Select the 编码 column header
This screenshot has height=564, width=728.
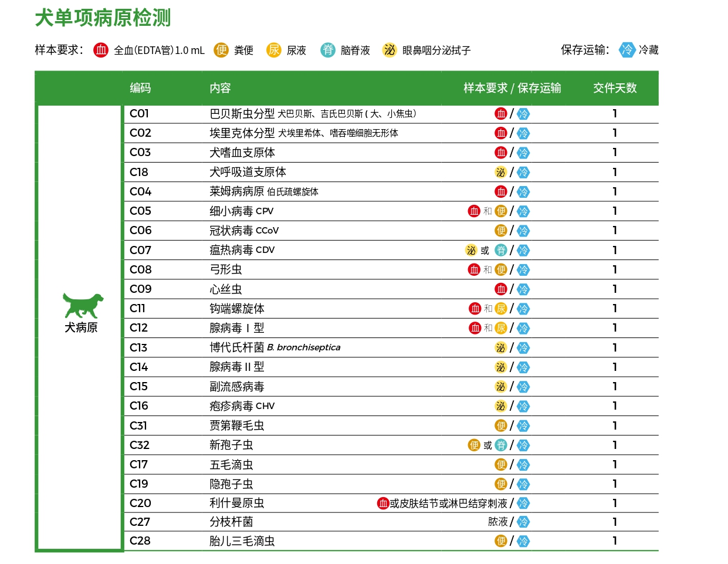pyautogui.click(x=140, y=88)
